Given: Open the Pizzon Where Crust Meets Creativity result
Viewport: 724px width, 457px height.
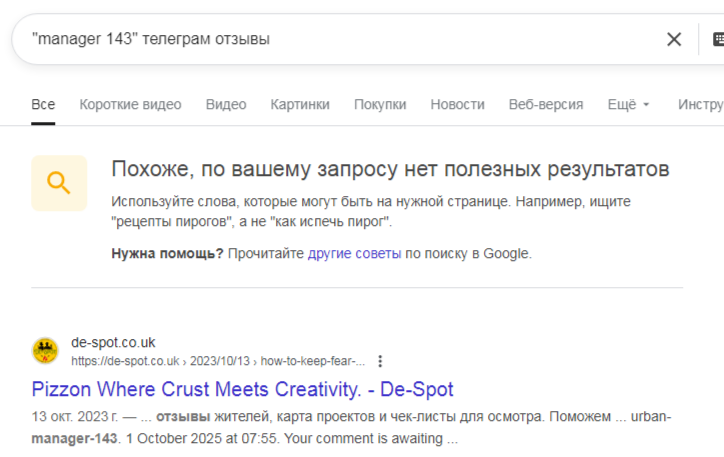Looking at the screenshot, I should click(242, 389).
